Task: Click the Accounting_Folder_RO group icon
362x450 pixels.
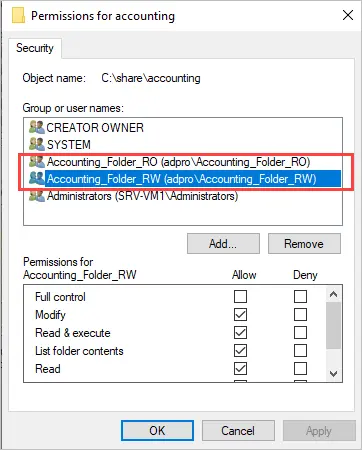Action: 37,162
